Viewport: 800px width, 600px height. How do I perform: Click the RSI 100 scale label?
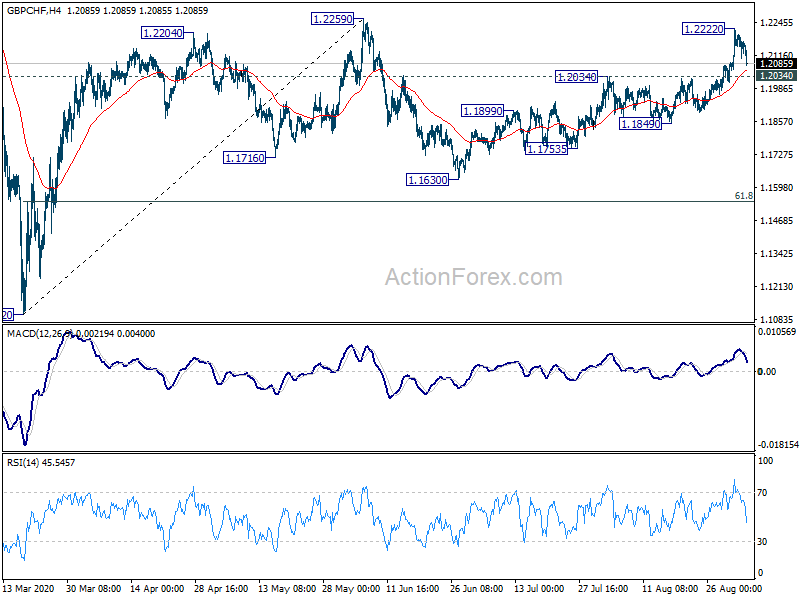pos(765,461)
